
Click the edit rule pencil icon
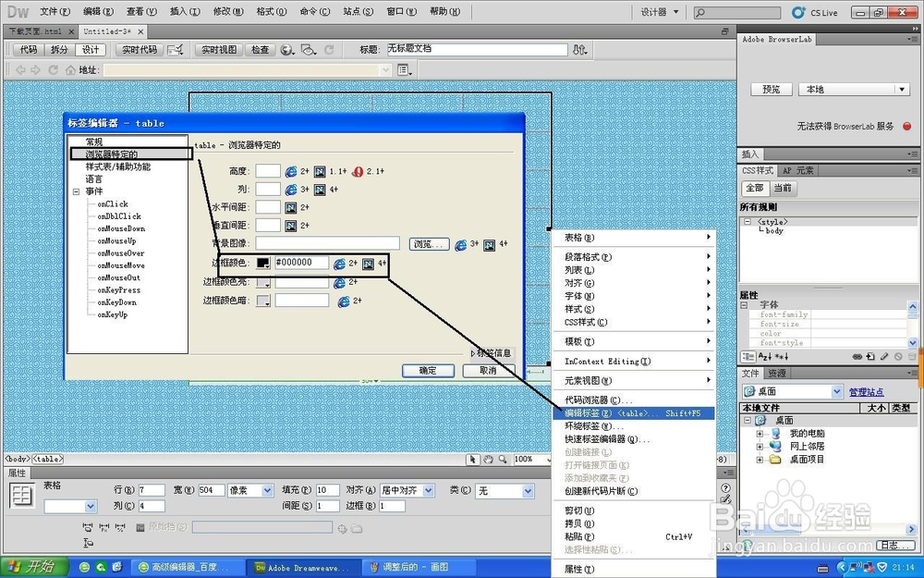click(x=884, y=357)
